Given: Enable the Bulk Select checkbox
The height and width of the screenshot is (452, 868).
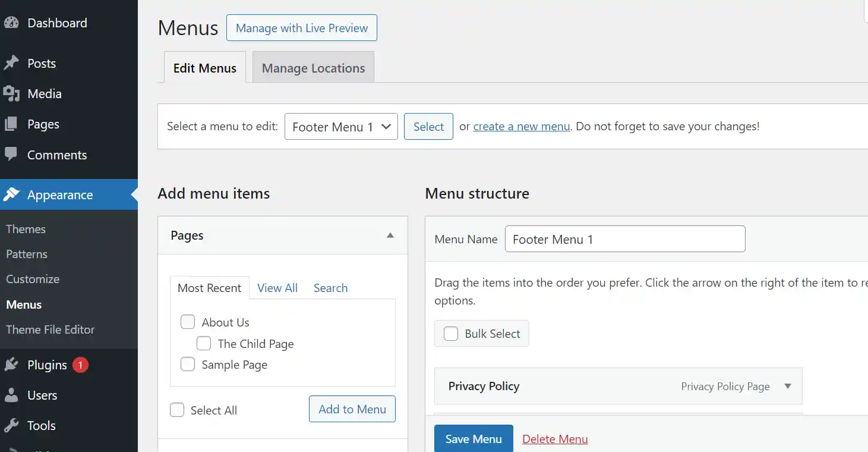Looking at the screenshot, I should pos(451,334).
